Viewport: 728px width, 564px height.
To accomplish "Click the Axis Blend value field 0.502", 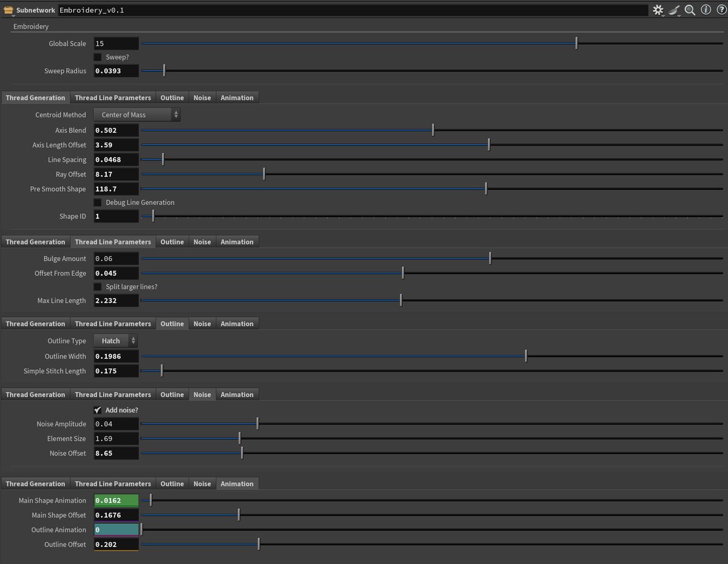I will point(116,130).
